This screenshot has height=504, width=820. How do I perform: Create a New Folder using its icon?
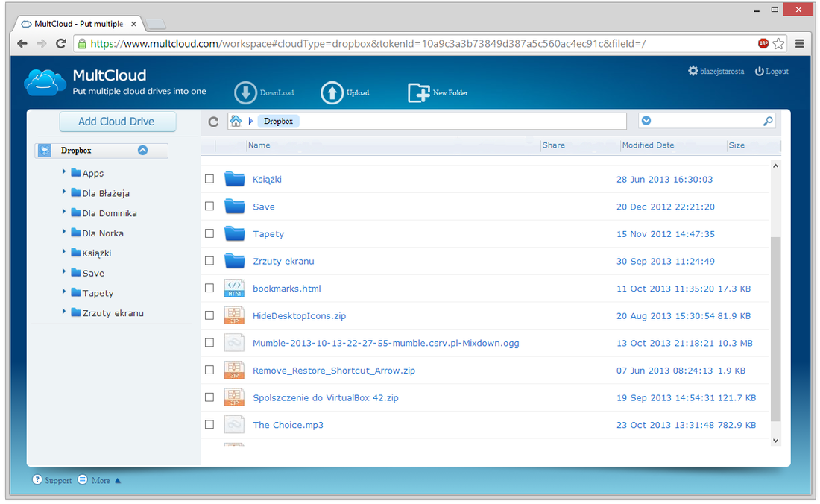418,92
